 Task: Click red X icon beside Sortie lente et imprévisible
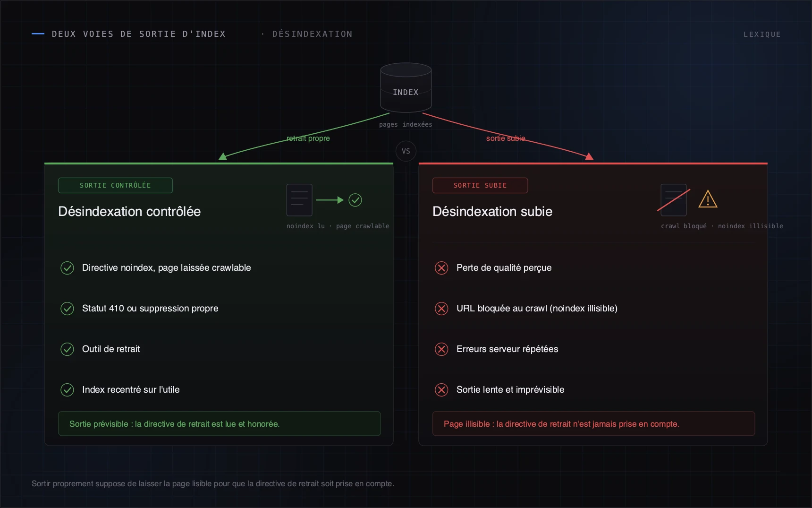point(441,390)
